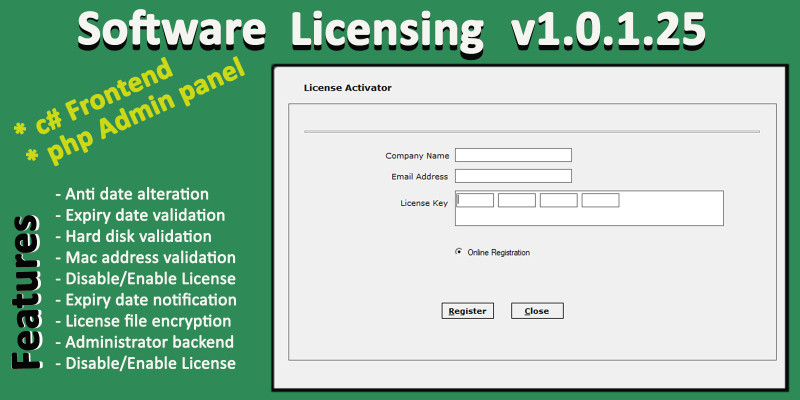Focus the Email Address text box

513,176
